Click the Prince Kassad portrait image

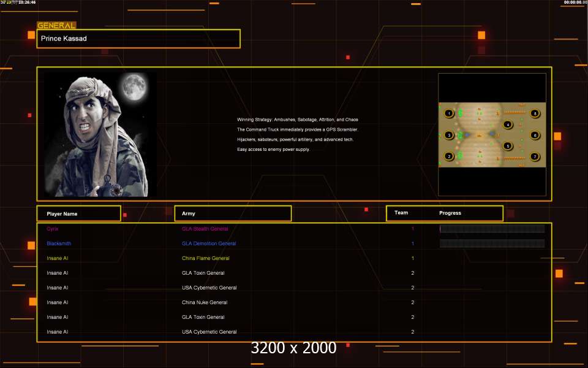(x=100, y=134)
